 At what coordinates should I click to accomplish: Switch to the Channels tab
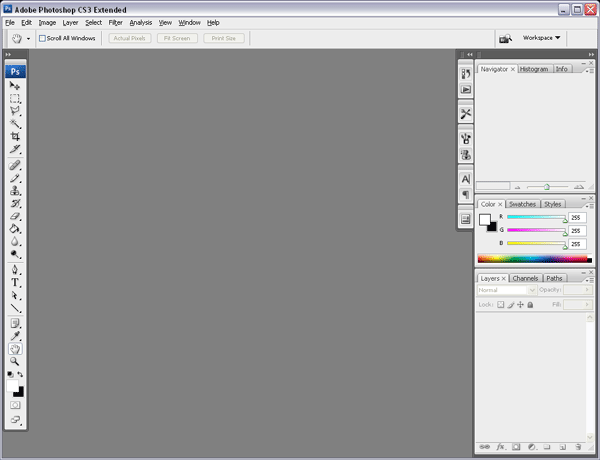tap(525, 278)
